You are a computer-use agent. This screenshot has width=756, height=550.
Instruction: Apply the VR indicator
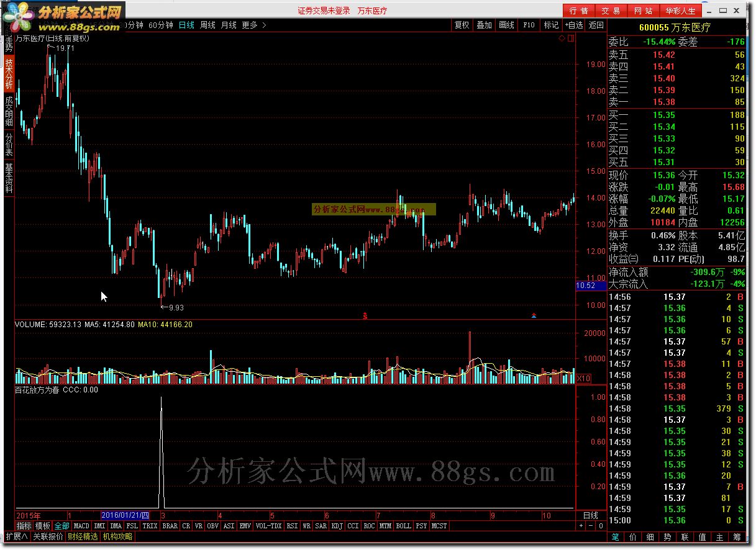coord(199,526)
